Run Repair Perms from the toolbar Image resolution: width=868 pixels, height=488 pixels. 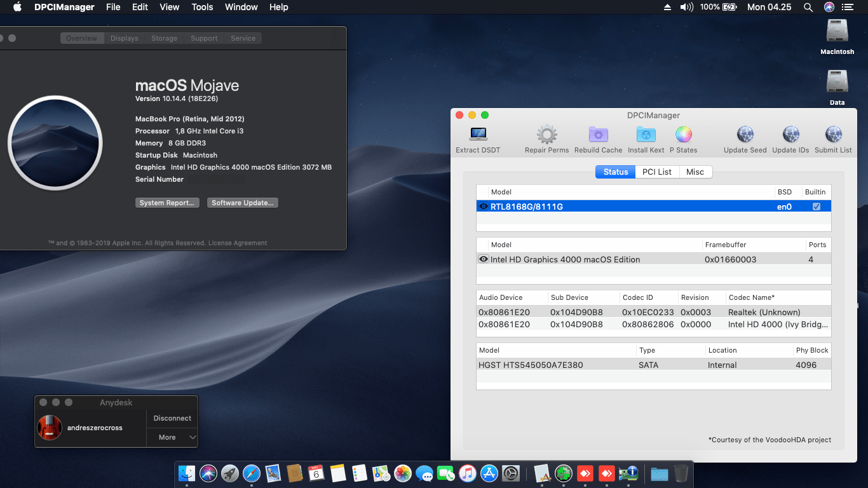click(546, 135)
